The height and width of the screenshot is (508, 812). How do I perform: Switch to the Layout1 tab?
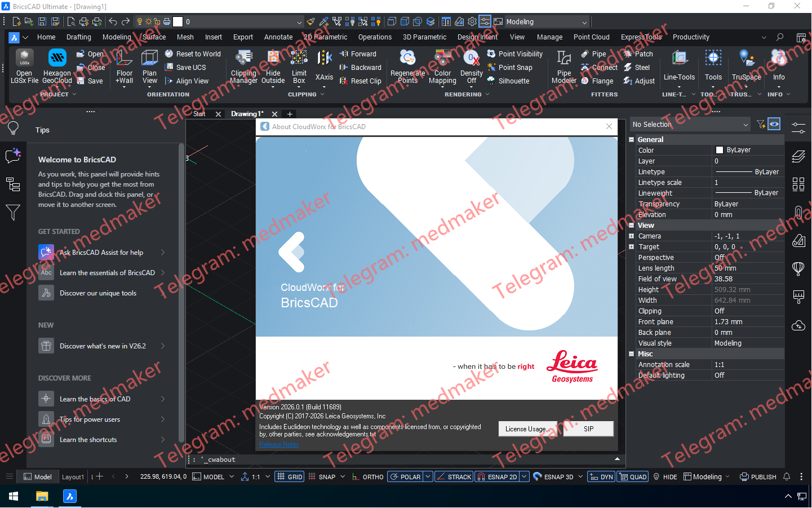click(x=73, y=477)
